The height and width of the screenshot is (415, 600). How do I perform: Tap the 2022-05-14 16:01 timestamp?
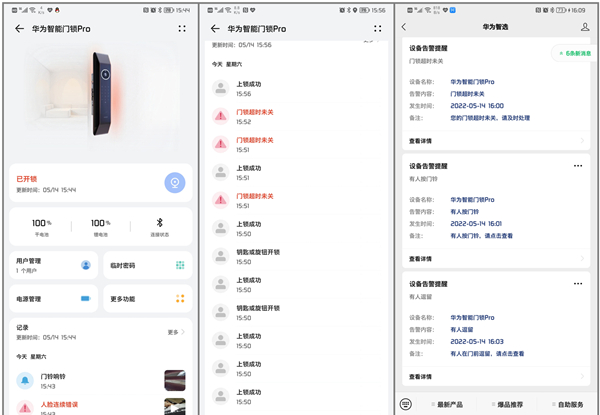476,223
